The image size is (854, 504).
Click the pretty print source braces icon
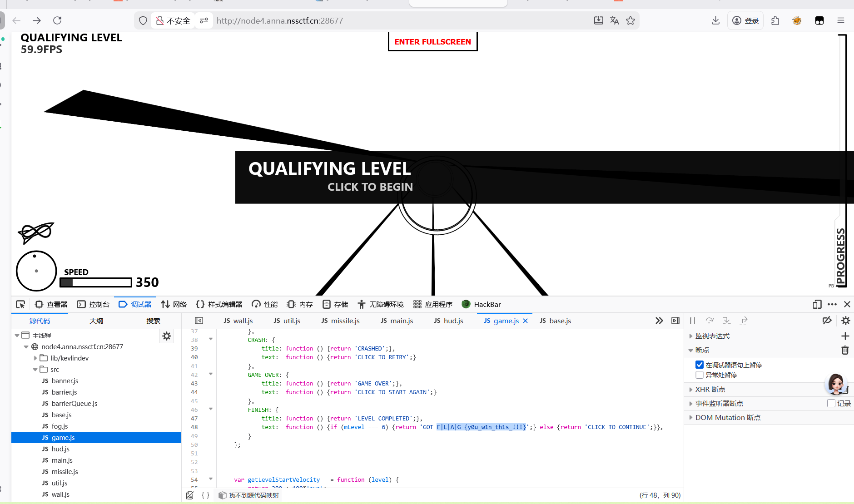pyautogui.click(x=205, y=495)
